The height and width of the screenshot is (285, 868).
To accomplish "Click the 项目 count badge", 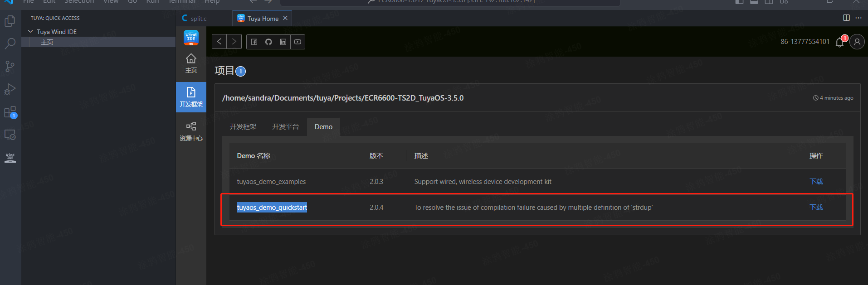I will point(241,71).
